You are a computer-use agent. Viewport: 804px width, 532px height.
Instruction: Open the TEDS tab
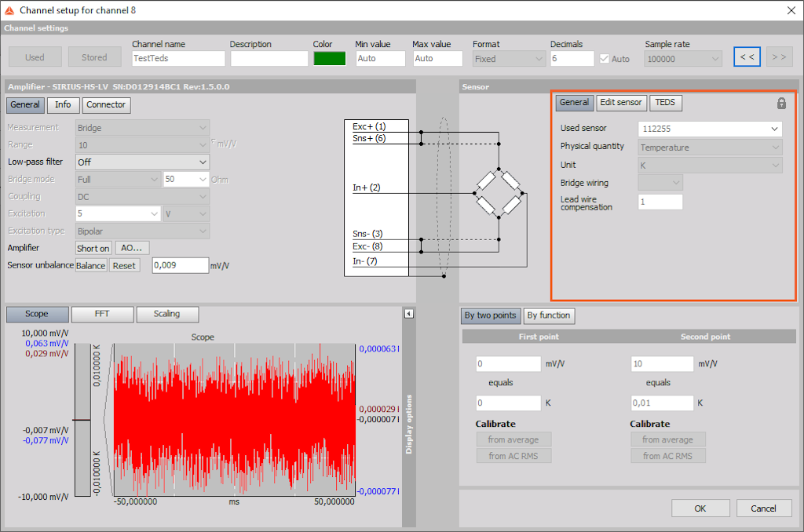(665, 103)
